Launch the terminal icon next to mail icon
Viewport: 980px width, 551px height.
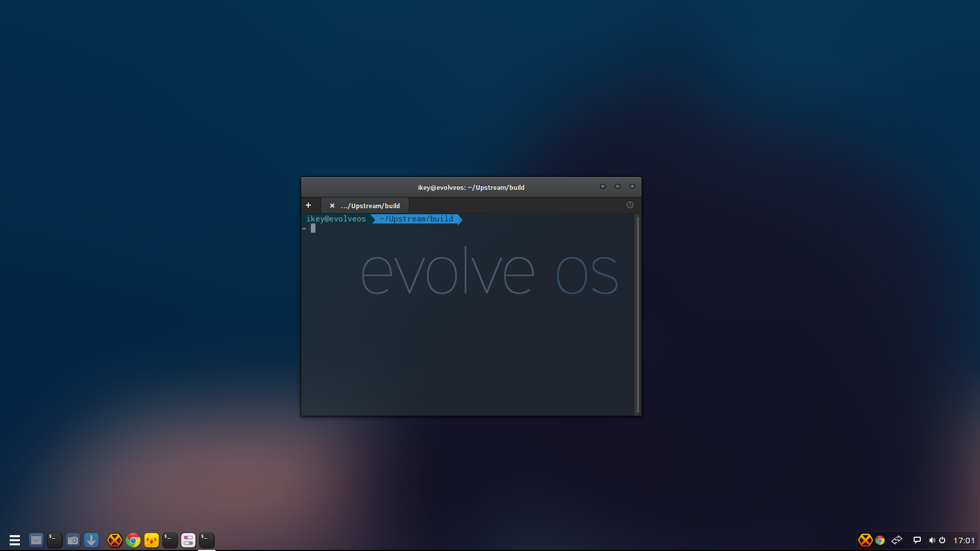click(x=55, y=540)
